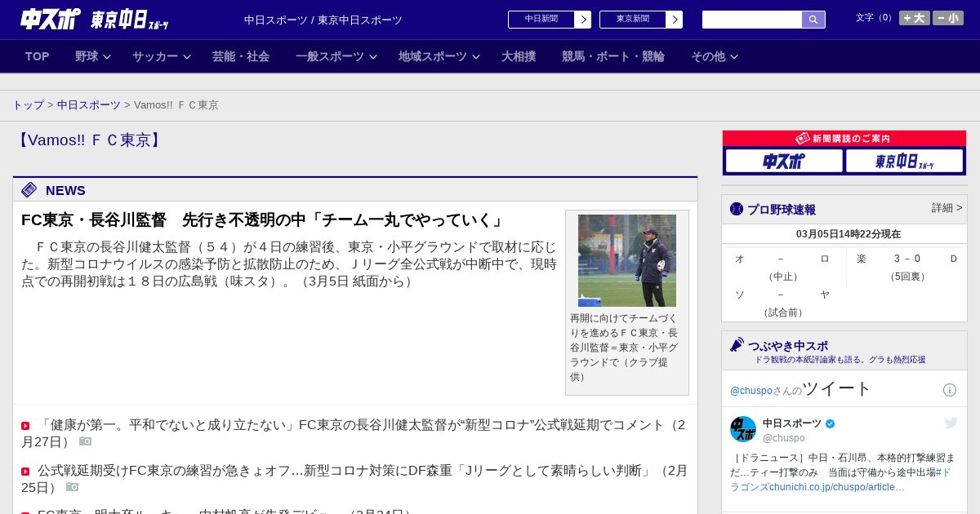Click baseball icon by プロ野球速報
Viewport: 980px width, 514px height.
737,209
